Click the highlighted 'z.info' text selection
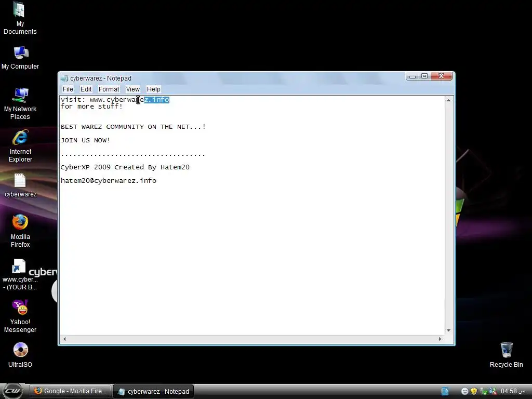The height and width of the screenshot is (399, 532). point(157,100)
